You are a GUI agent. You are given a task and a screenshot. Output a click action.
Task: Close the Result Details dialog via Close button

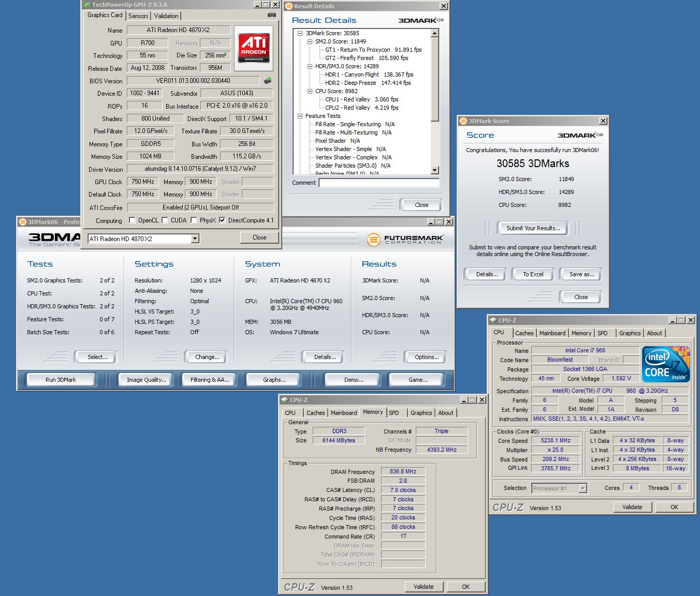point(421,205)
